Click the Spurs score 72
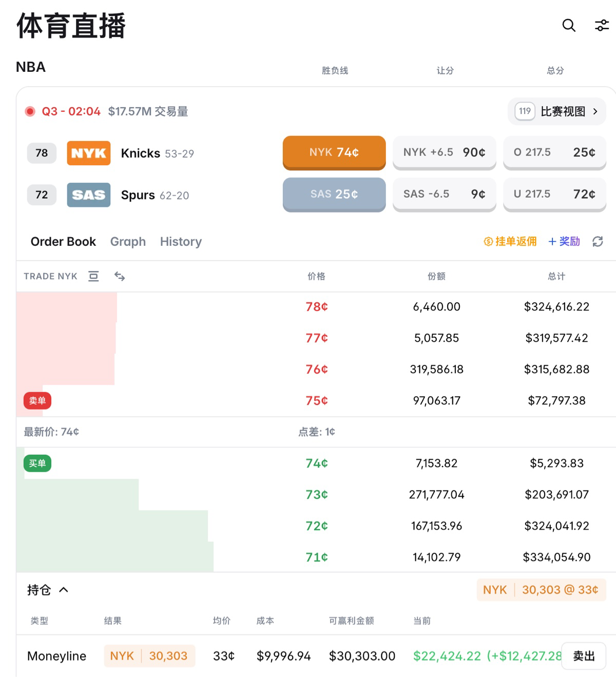Image resolution: width=616 pixels, height=677 pixels. click(x=42, y=195)
